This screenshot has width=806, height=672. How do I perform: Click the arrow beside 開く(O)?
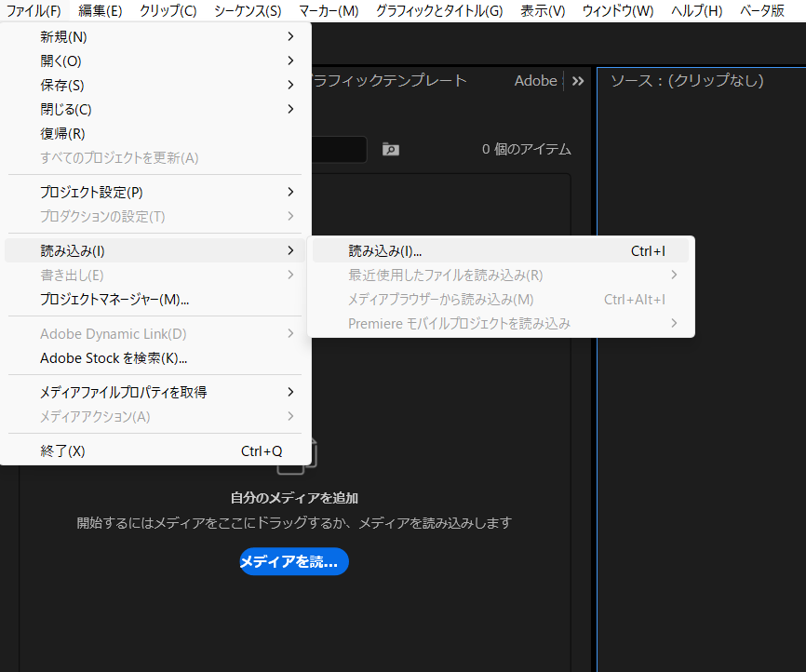click(290, 60)
